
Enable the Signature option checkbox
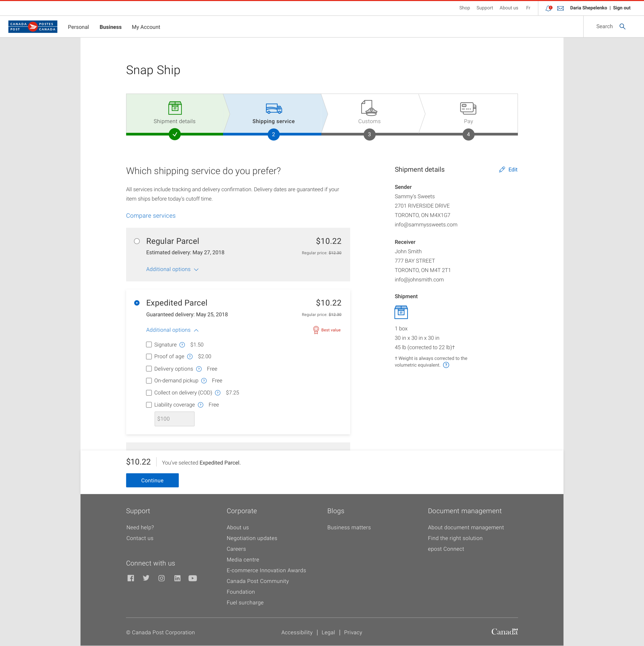tap(149, 344)
